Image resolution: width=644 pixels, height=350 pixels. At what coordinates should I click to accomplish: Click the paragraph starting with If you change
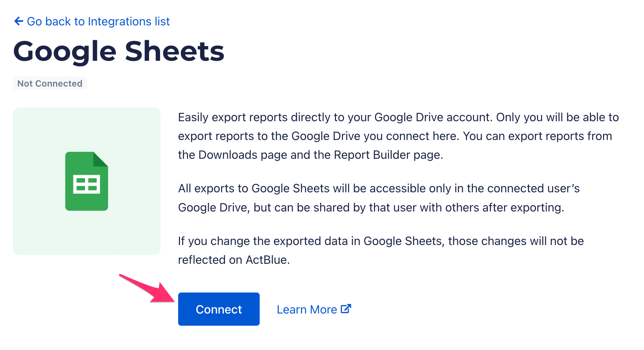pos(381,250)
